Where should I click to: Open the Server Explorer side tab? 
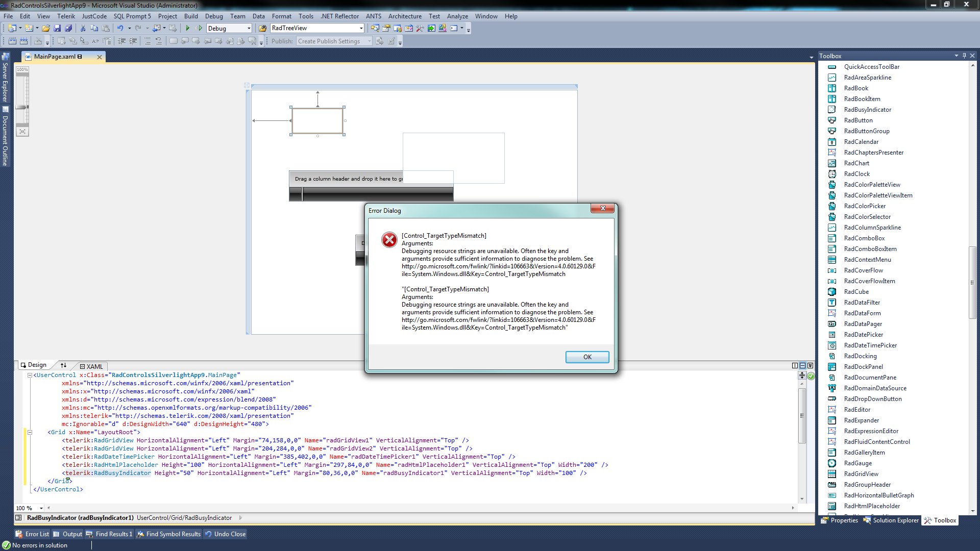tap(5, 78)
